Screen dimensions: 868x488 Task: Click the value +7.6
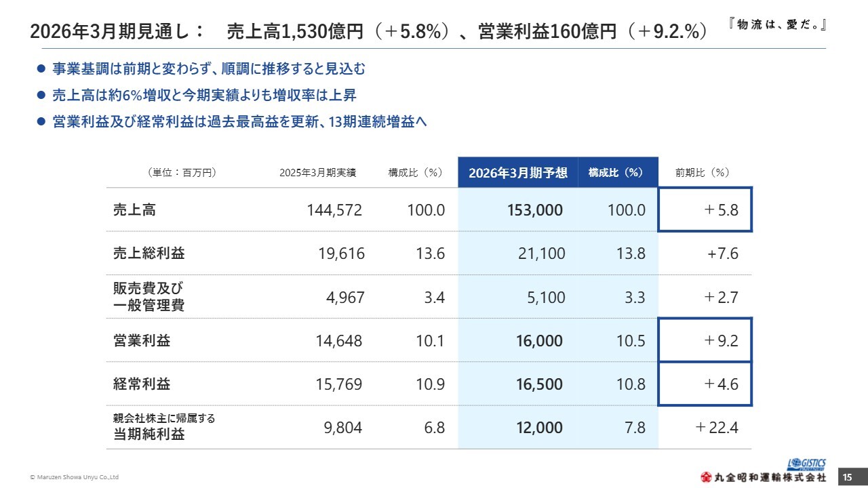(723, 253)
